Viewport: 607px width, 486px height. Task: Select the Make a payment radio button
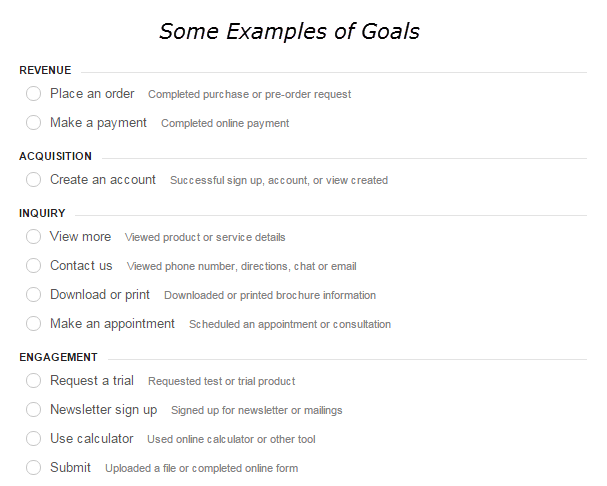pyautogui.click(x=33, y=123)
